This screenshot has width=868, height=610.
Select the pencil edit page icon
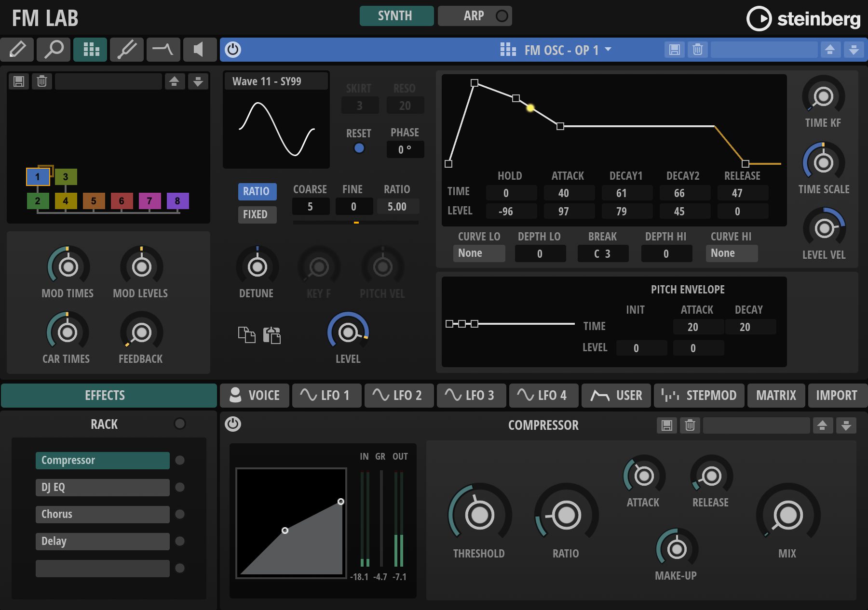[x=17, y=50]
